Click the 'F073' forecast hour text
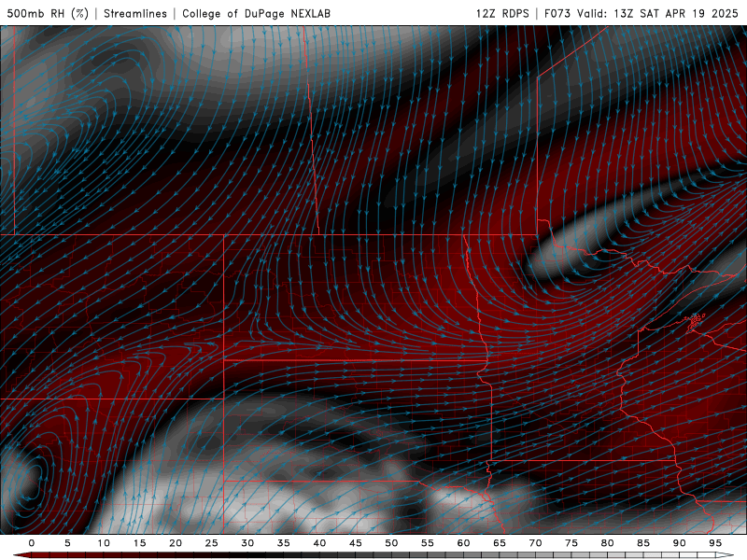The width and height of the screenshot is (747, 560). (557, 13)
